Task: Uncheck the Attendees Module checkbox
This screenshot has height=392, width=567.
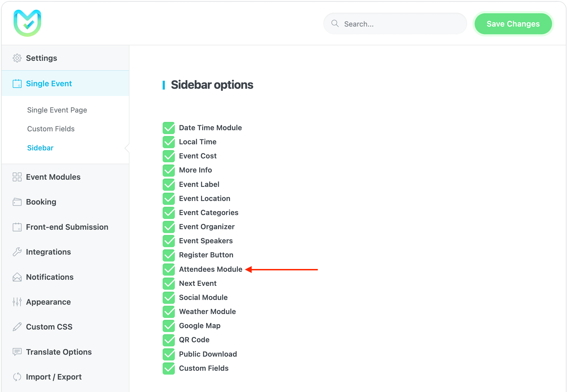Action: (x=169, y=269)
